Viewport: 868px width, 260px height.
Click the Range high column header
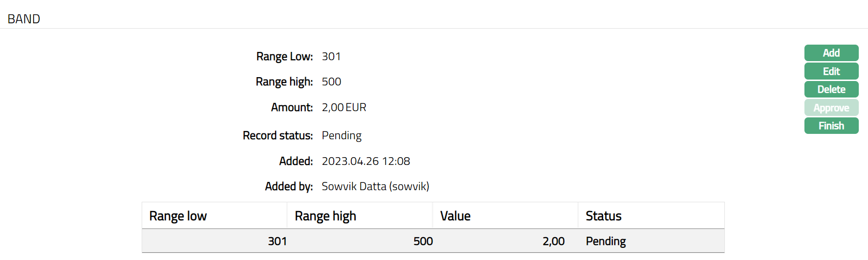(326, 216)
